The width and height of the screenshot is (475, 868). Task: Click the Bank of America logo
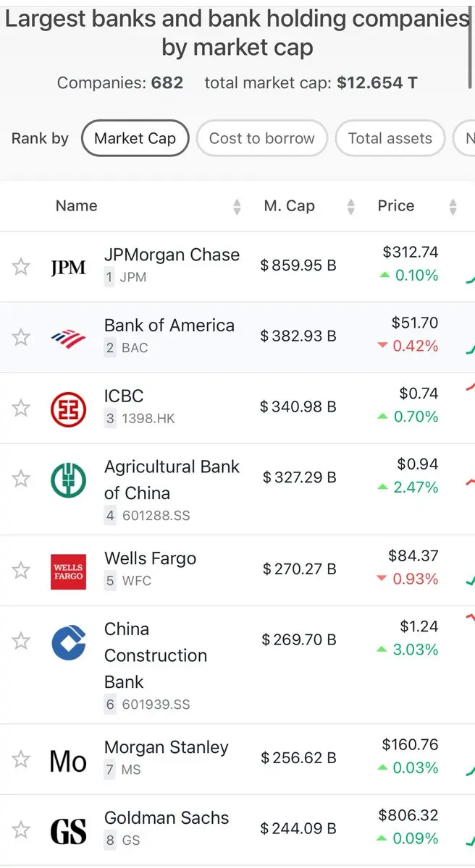click(68, 337)
